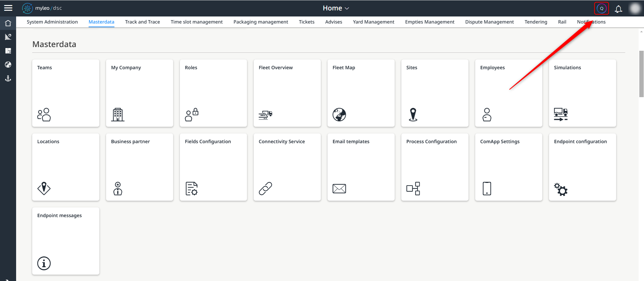644x281 pixels.
Task: Click the anchor icon in sidebar
Action: click(8, 78)
